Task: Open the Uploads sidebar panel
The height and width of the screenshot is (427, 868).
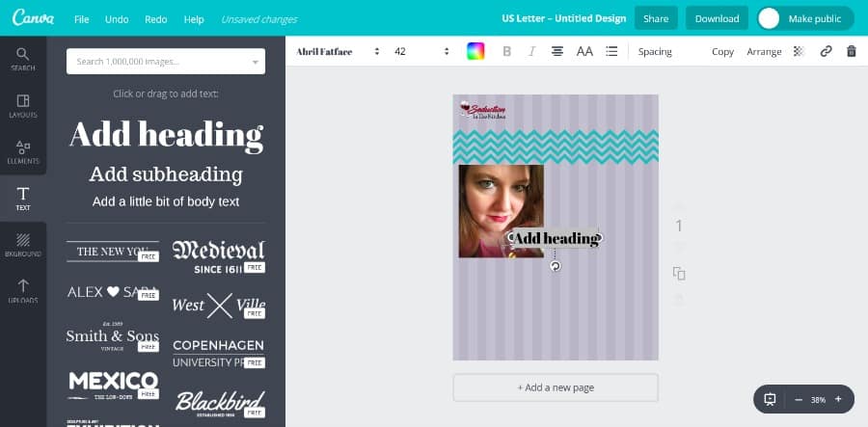Action: pyautogui.click(x=23, y=291)
